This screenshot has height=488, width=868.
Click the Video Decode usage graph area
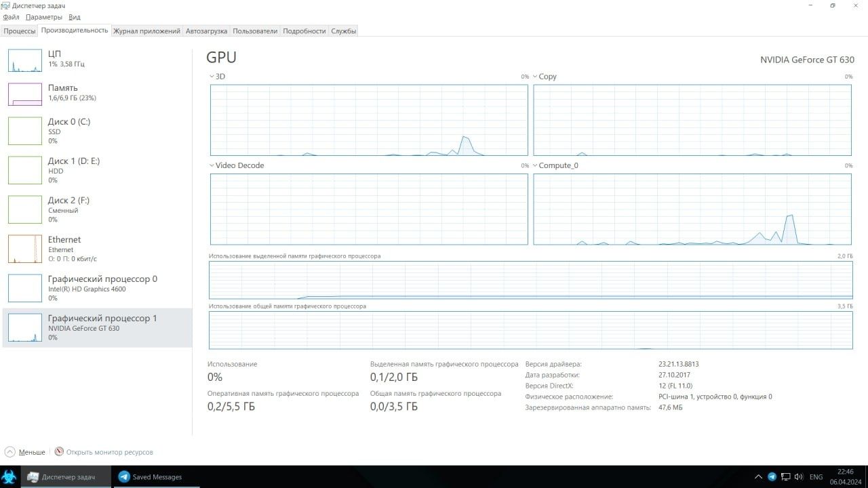(369, 209)
